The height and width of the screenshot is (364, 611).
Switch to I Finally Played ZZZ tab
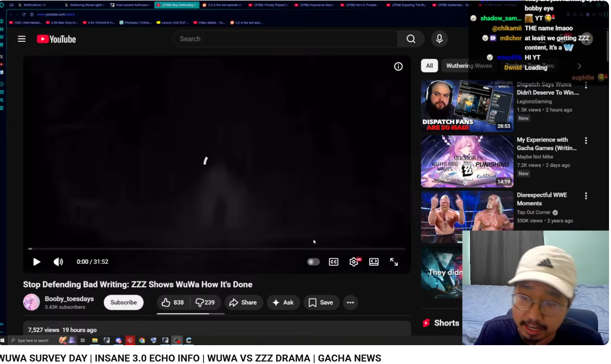coord(268,5)
